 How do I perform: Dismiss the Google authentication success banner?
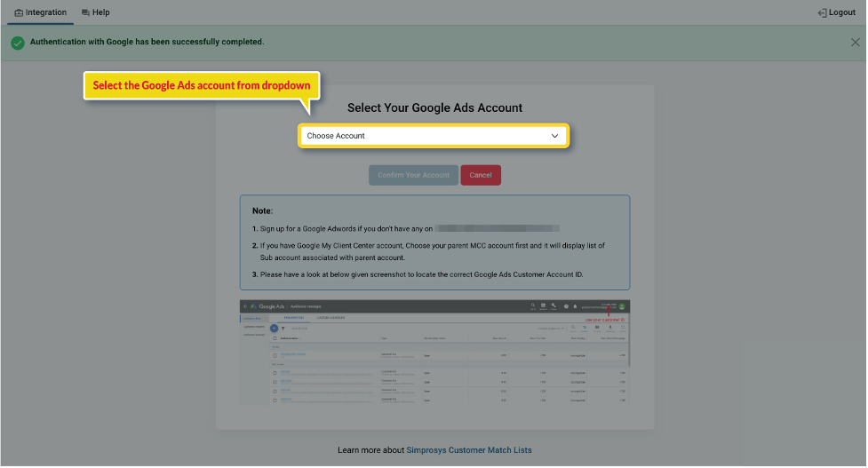pyautogui.click(x=855, y=42)
